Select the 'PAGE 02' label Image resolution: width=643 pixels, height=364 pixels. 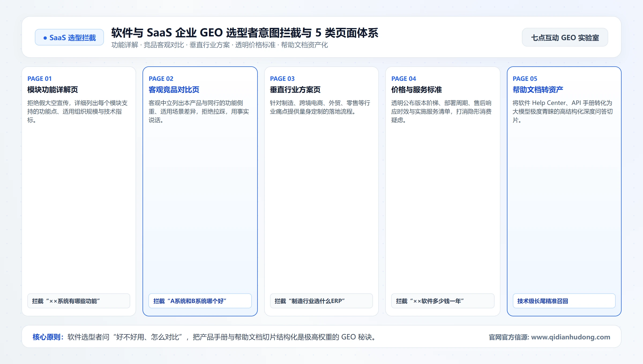[x=161, y=79]
